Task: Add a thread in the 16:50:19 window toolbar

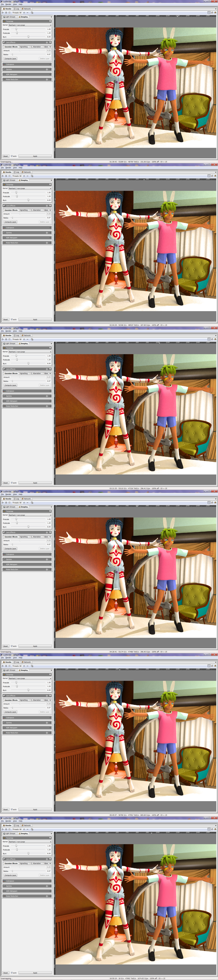Action: tap(24, 829)
